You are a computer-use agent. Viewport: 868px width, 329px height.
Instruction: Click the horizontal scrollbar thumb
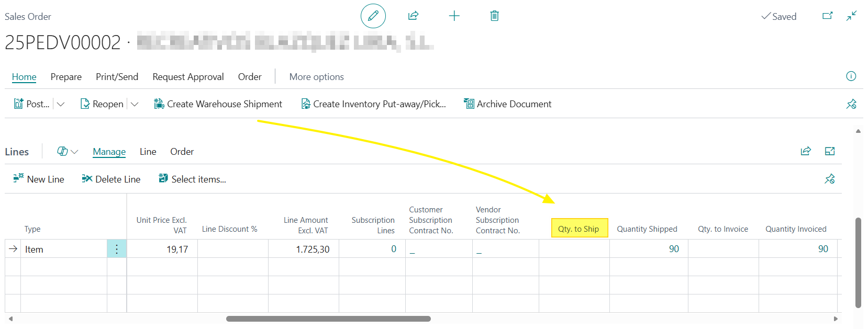click(x=328, y=319)
